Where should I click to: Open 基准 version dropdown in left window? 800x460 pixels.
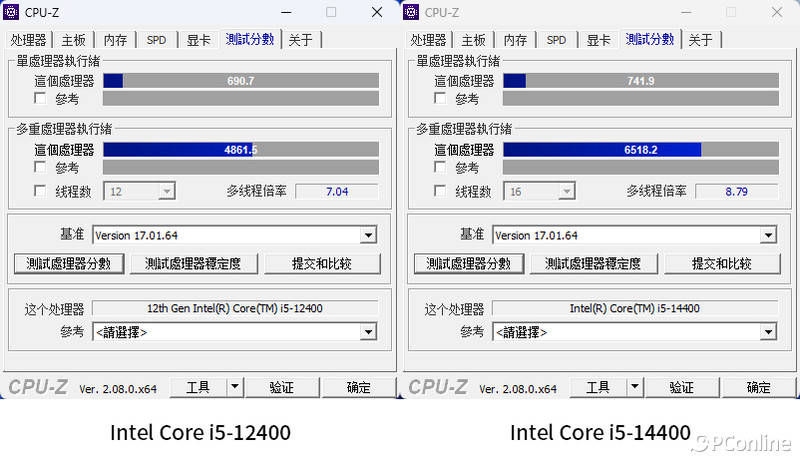pos(368,235)
